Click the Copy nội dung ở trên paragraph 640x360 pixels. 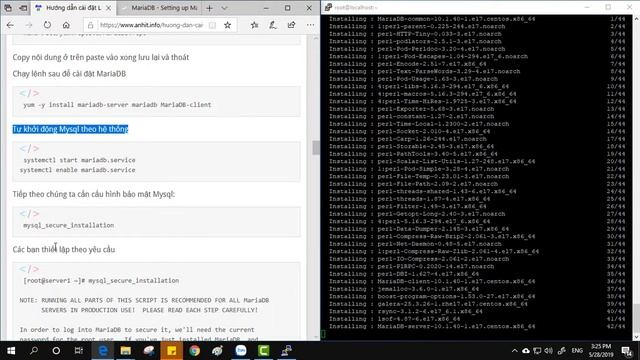click(100, 57)
